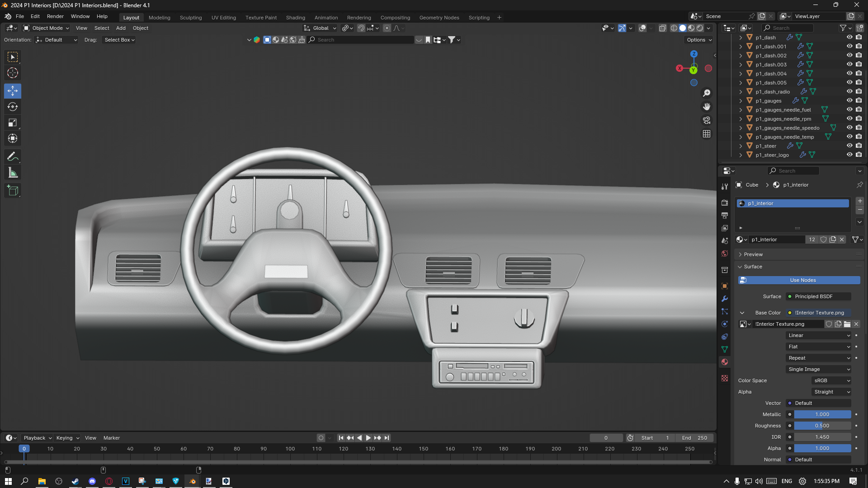
Task: Switch to rendered viewport shading
Action: [x=700, y=28]
